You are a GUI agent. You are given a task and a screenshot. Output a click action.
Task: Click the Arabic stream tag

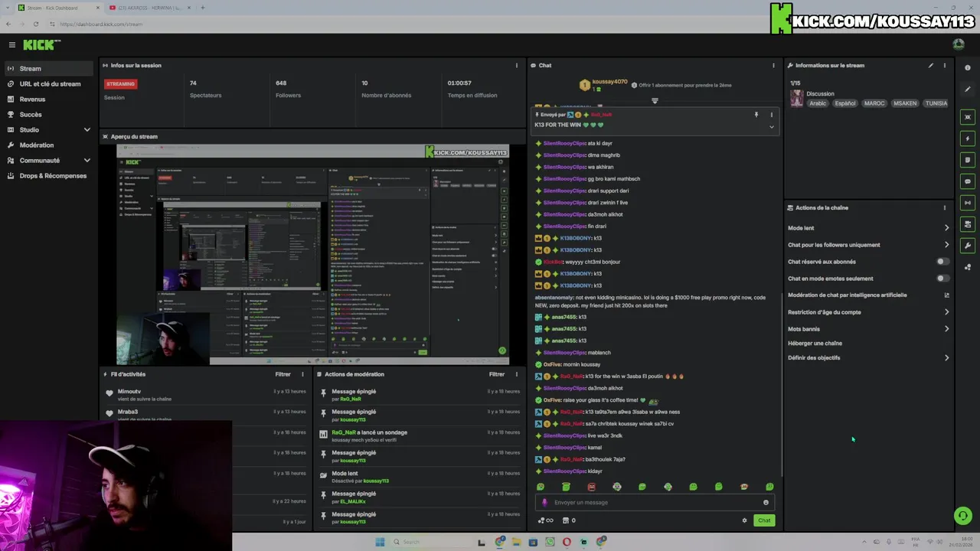[818, 103]
